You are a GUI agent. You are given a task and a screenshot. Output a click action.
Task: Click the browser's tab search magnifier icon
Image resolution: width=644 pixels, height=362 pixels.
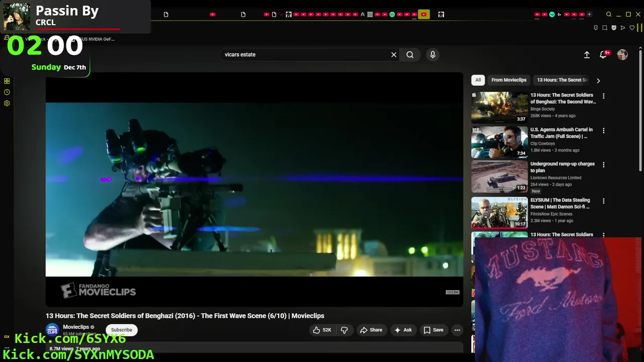tap(609, 15)
